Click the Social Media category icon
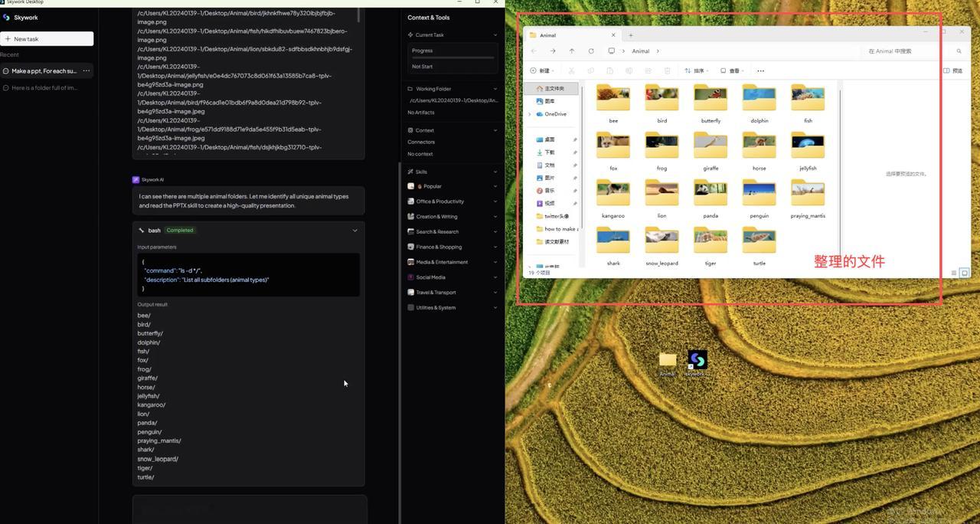 [411, 277]
